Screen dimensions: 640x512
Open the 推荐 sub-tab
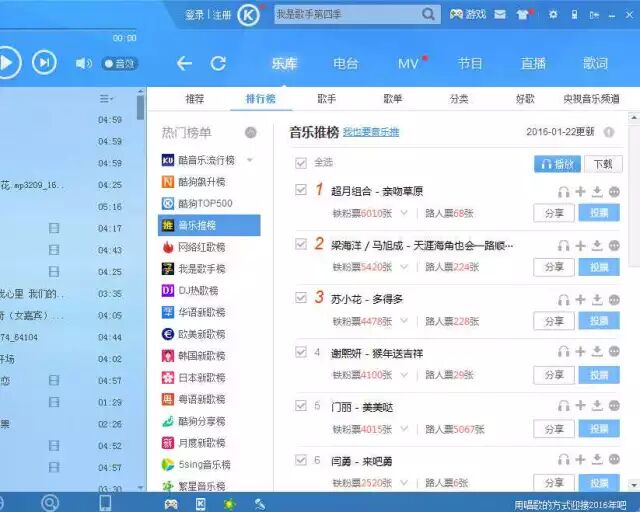[195, 99]
